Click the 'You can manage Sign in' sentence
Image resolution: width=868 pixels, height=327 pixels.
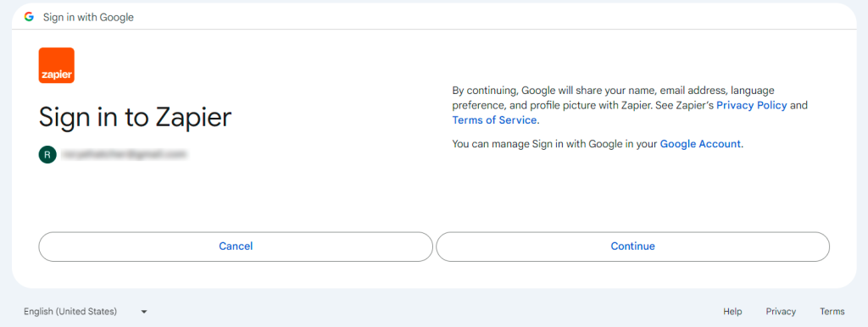[x=598, y=144]
